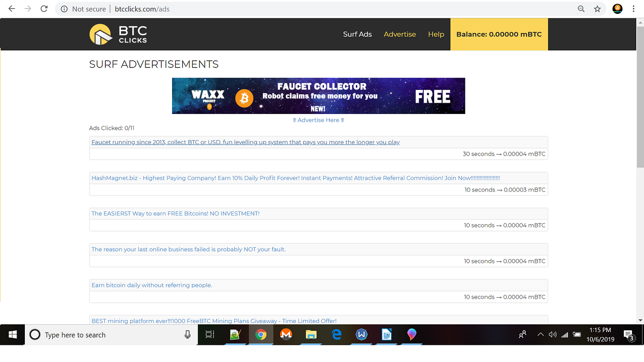Open the Surf Ads menu item
Image resolution: width=644 pixels, height=362 pixels.
pos(357,34)
